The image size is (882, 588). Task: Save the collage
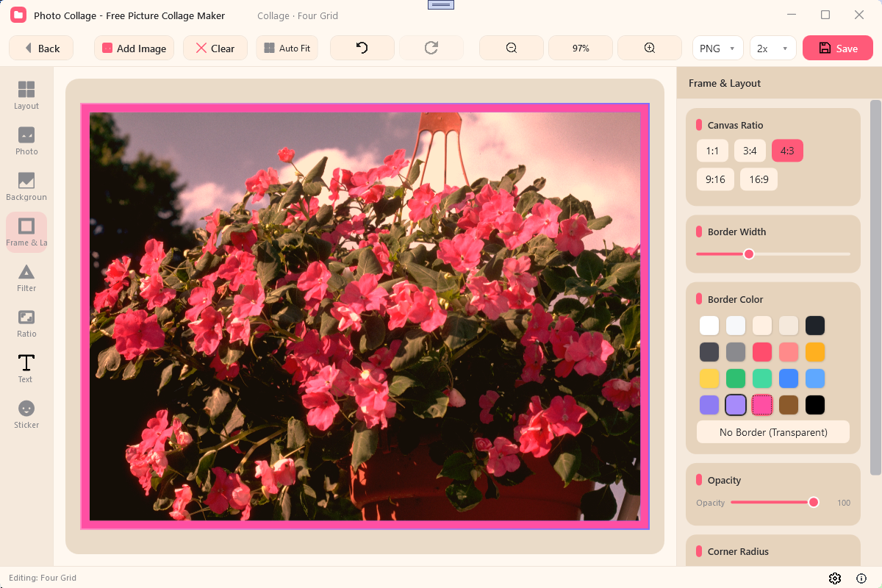coord(838,48)
